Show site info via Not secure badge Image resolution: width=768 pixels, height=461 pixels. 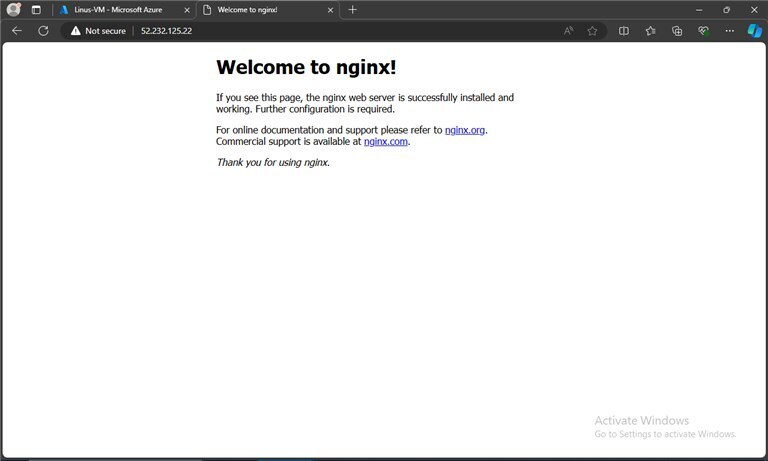click(x=98, y=31)
